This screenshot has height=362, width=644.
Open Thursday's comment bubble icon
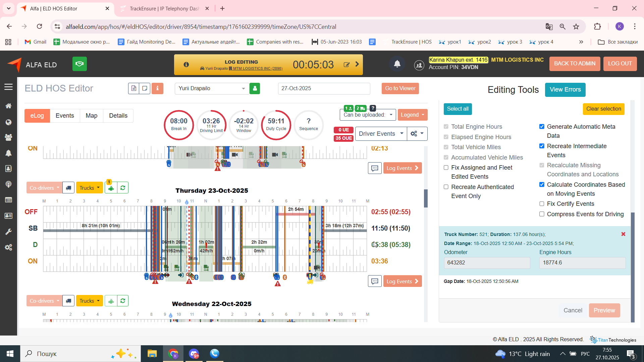tap(375, 281)
